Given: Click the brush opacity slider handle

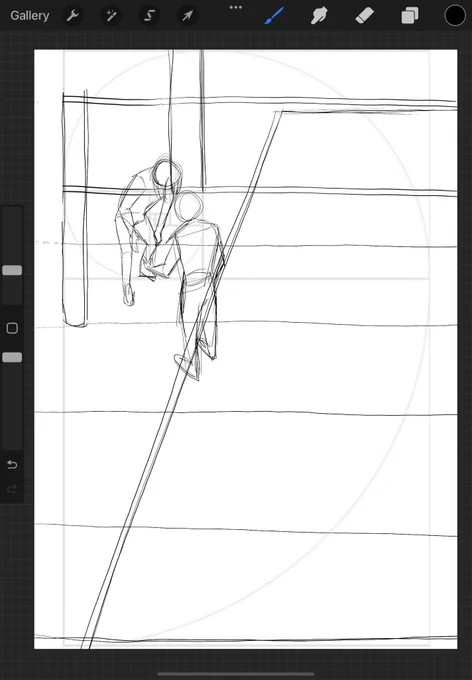Looking at the screenshot, I should (x=12, y=357).
